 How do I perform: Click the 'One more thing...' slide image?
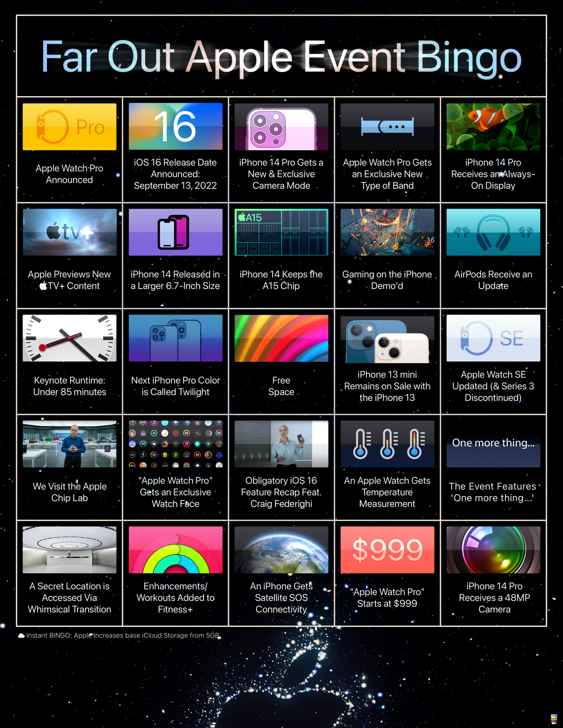tap(493, 444)
